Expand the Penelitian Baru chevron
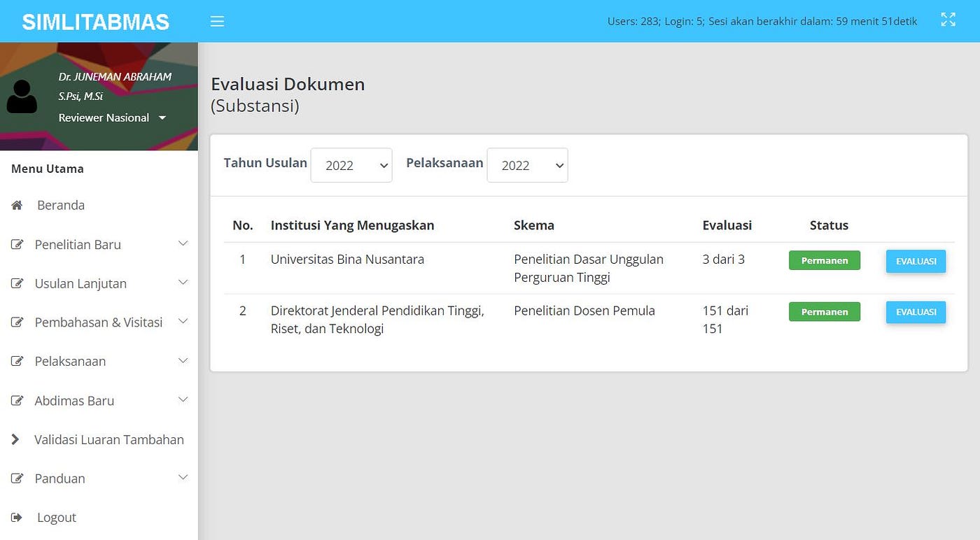The width and height of the screenshot is (980, 540). tap(183, 243)
